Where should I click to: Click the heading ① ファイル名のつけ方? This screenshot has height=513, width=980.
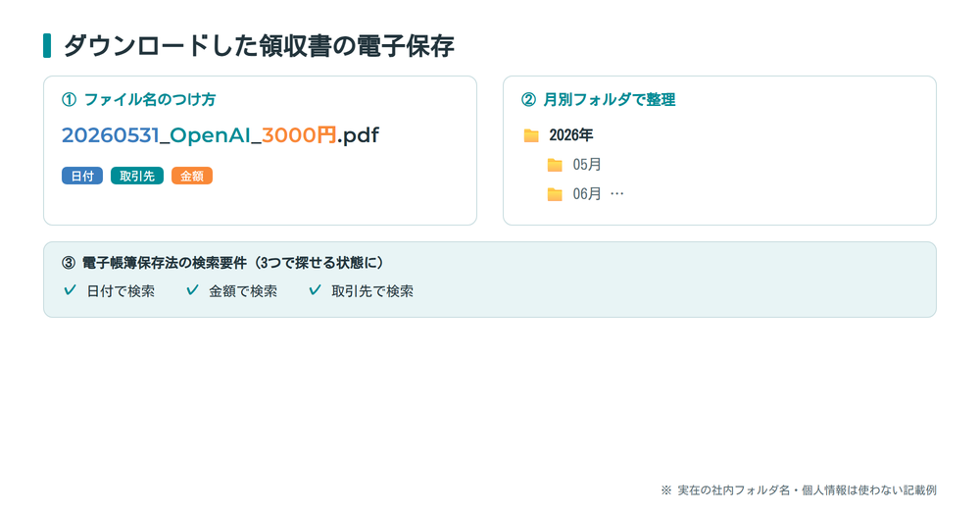tap(139, 99)
